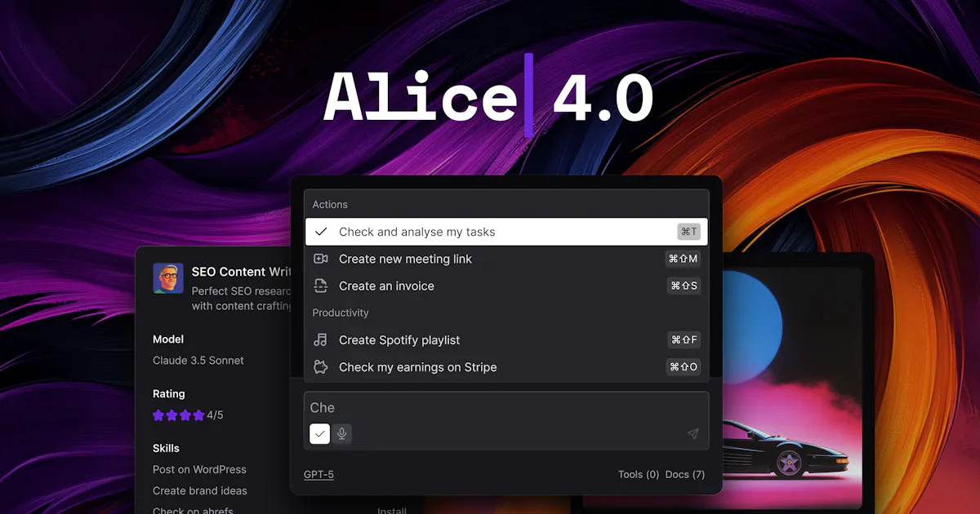This screenshot has height=514, width=980.
Task: Click the microphone icon in the message box
Action: 342,434
